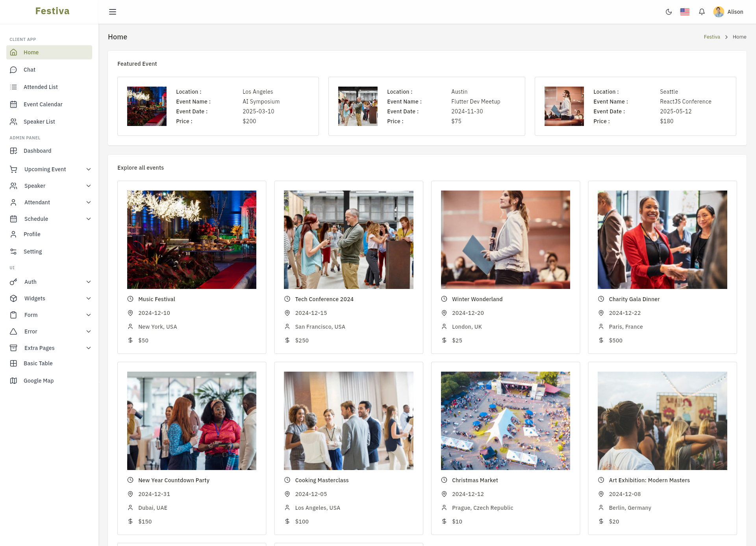Click the Attendant person icon
This screenshot has height=546, width=756.
(13, 202)
